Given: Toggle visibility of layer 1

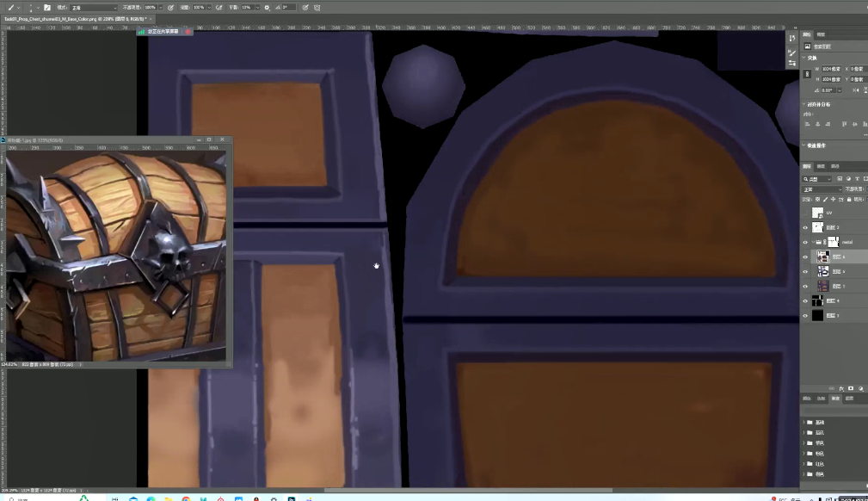Looking at the screenshot, I should point(805,287).
